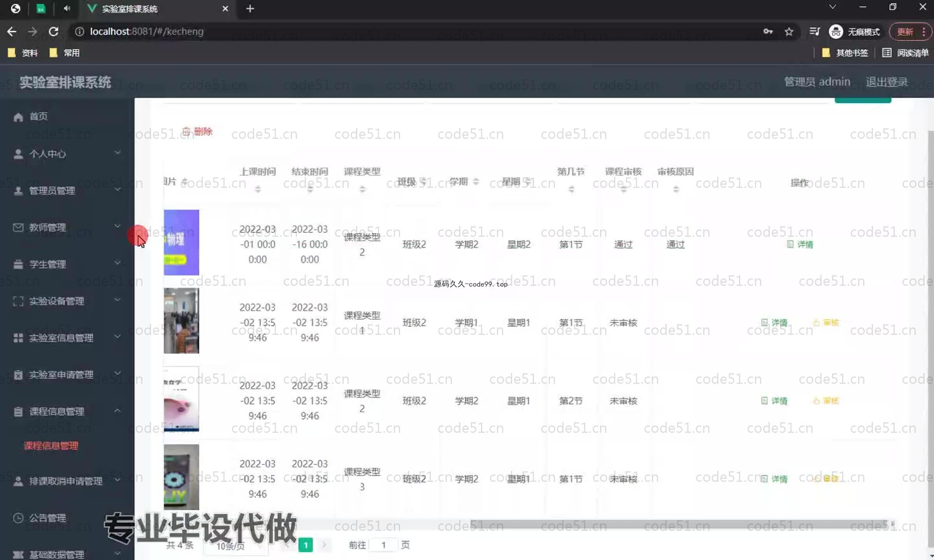View 详情 for the 学期1 星期1 row
934x560 pixels.
pos(774,322)
